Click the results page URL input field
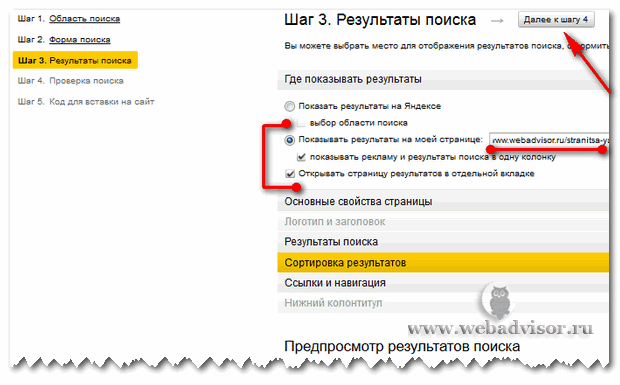Screen dimensions: 620x385 (x=549, y=140)
